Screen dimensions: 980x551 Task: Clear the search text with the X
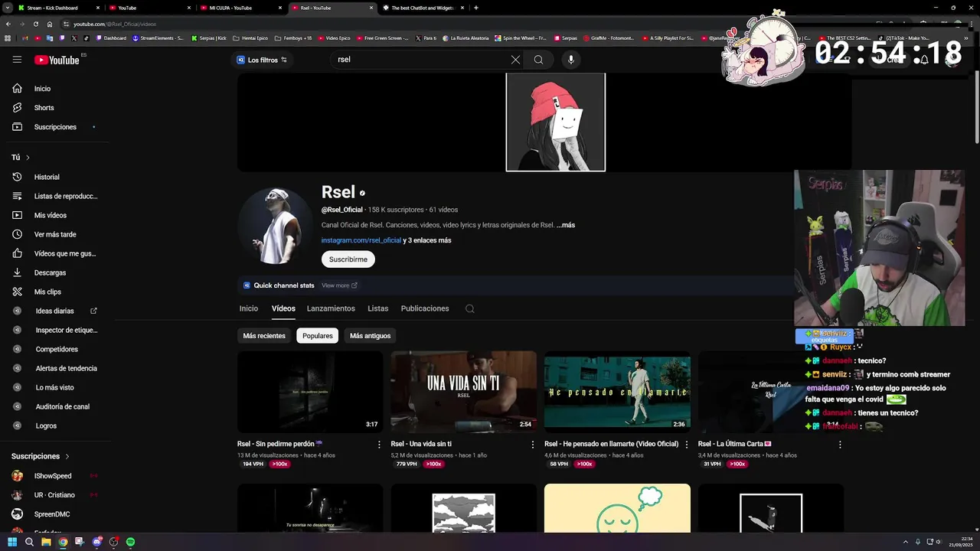coord(515,60)
